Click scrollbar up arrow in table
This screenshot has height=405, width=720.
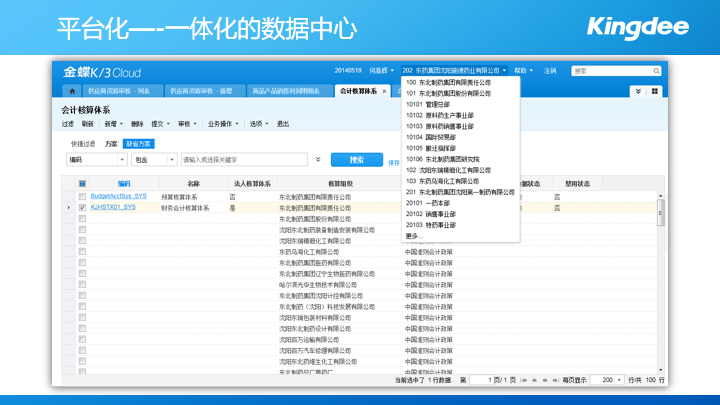click(x=661, y=196)
